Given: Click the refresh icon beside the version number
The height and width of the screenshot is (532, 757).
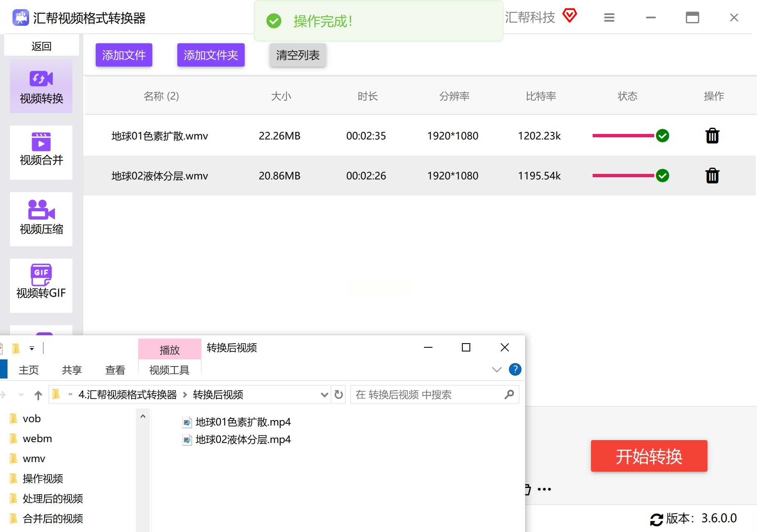Looking at the screenshot, I should click(656, 519).
